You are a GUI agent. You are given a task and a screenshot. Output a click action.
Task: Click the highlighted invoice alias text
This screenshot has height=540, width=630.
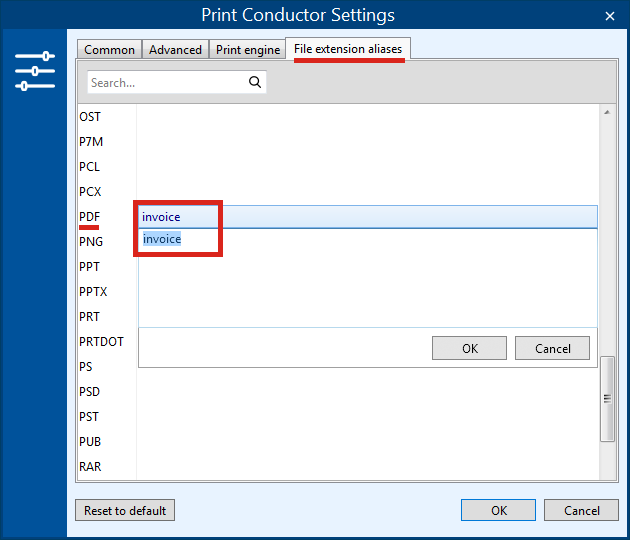point(162,239)
